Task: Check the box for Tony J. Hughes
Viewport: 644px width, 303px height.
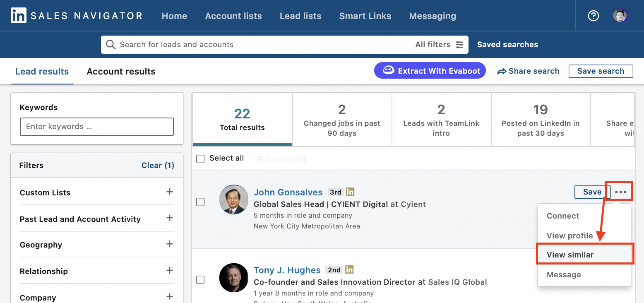Action: point(200,280)
